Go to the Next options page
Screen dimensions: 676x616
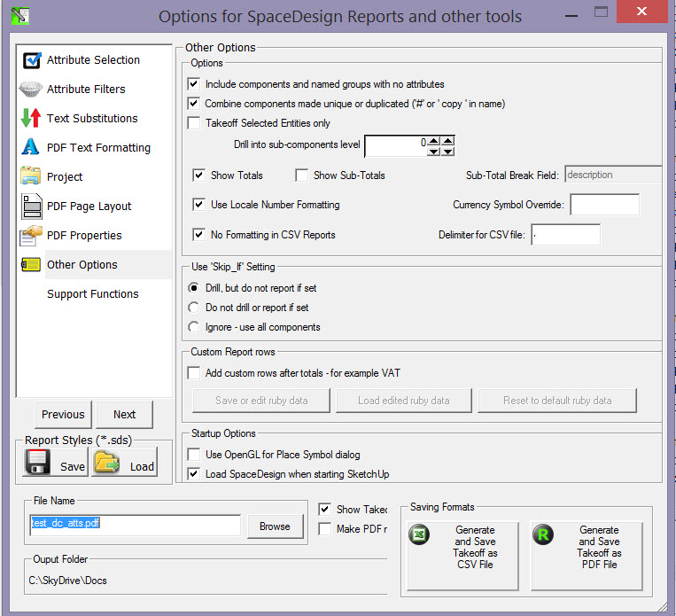125,415
